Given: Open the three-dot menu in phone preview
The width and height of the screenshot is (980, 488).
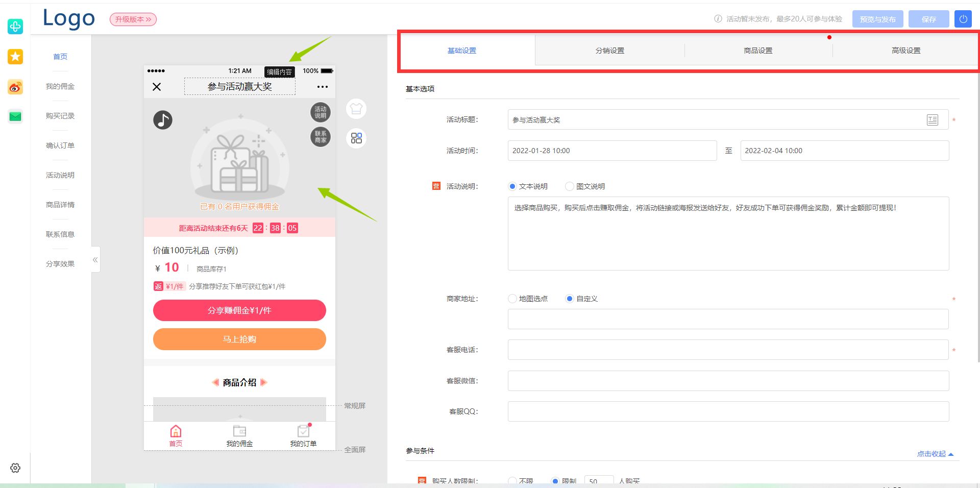Looking at the screenshot, I should point(323,87).
